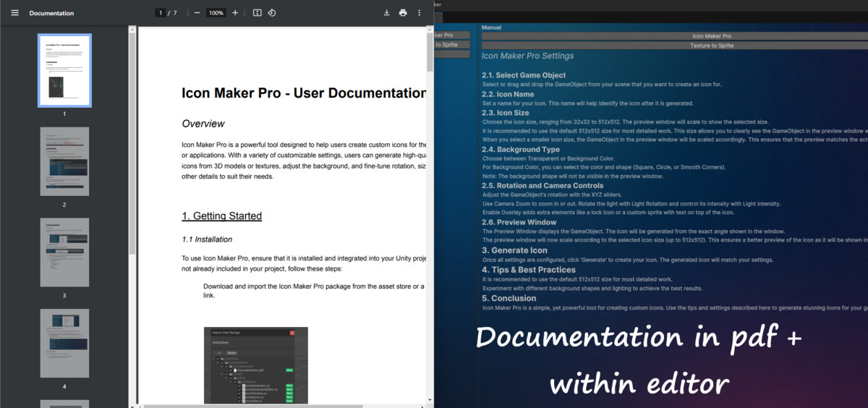The image size is (868, 408).
Task: Click the '2.2. Icon Name' heading
Action: pyautogui.click(x=508, y=94)
